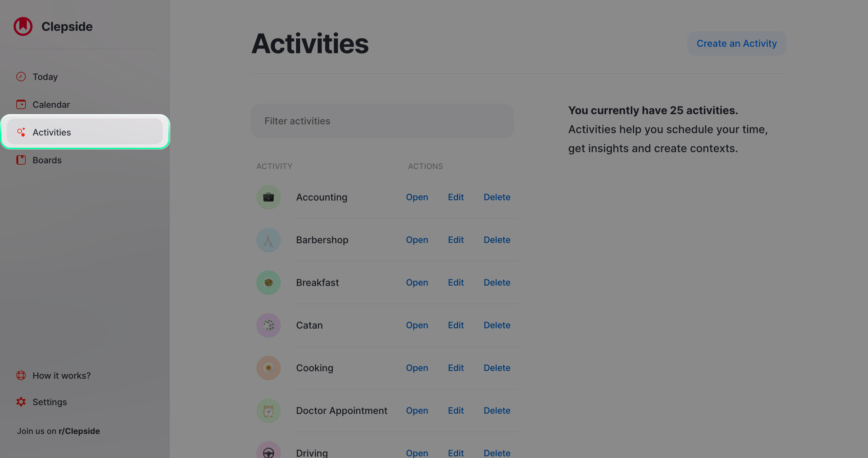Click Create an Activity button
Screen dimensions: 868x458
click(x=736, y=43)
